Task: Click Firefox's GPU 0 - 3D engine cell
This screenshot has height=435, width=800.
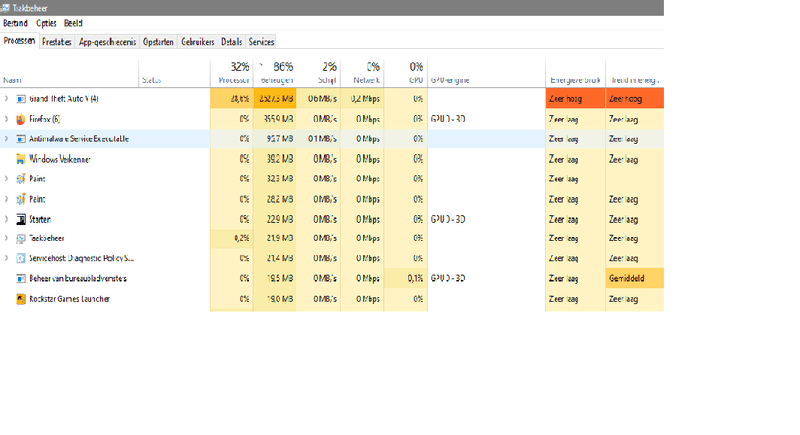Action: point(486,119)
